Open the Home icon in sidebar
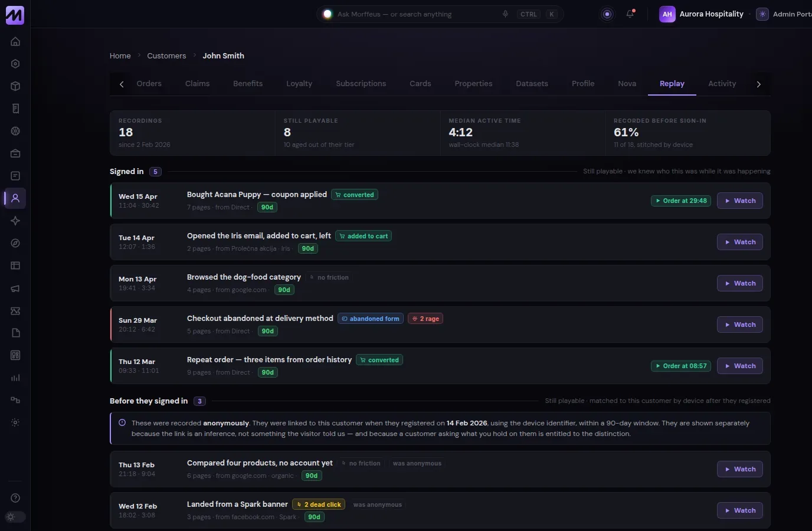This screenshot has height=531, width=812. click(x=15, y=41)
